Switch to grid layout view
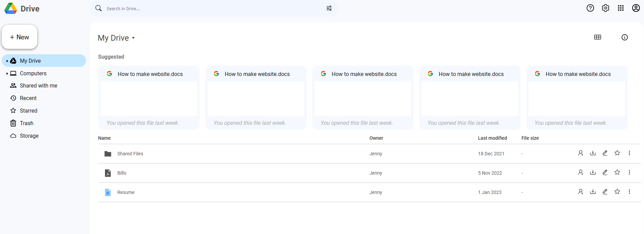 (598, 37)
